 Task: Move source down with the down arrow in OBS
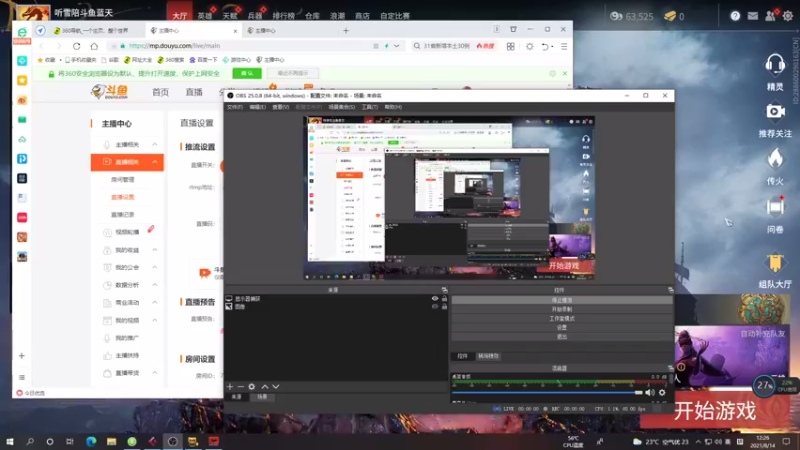[276, 387]
